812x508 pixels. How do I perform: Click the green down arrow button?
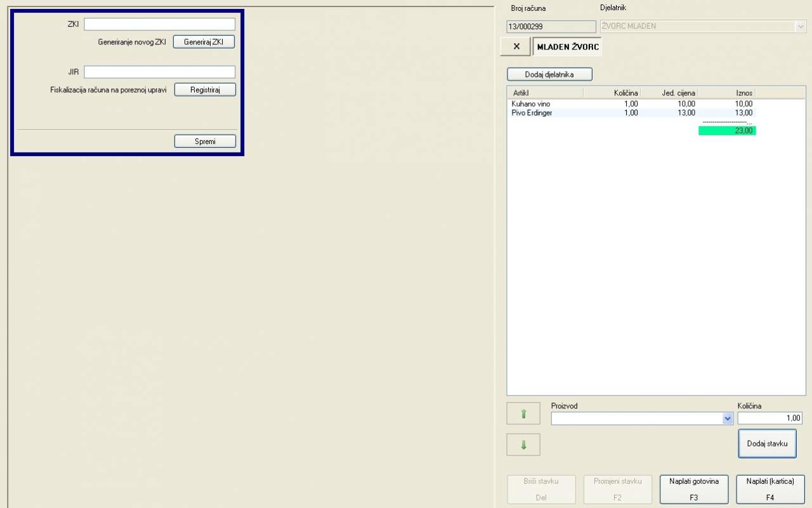[523, 444]
